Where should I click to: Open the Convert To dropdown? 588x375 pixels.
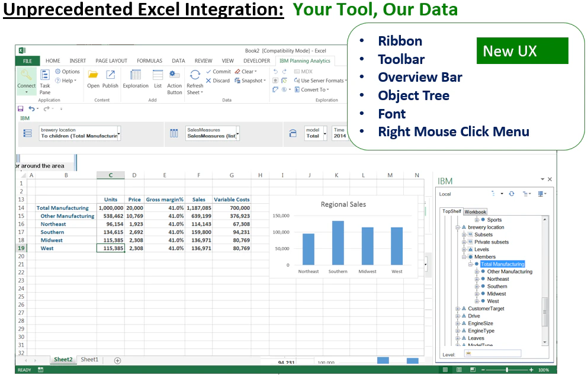(311, 89)
